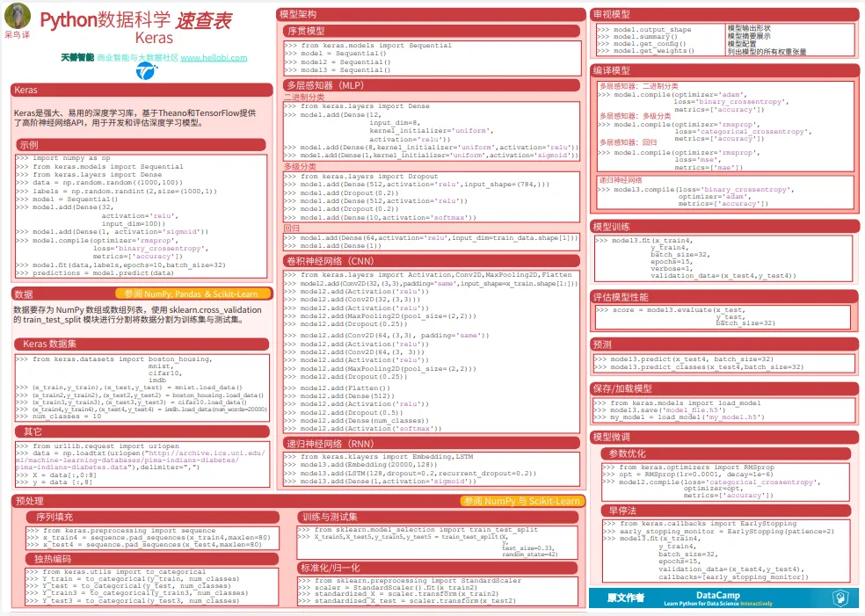Click the blue round logo under hellobi link
865x616 pixels.
tap(147, 71)
